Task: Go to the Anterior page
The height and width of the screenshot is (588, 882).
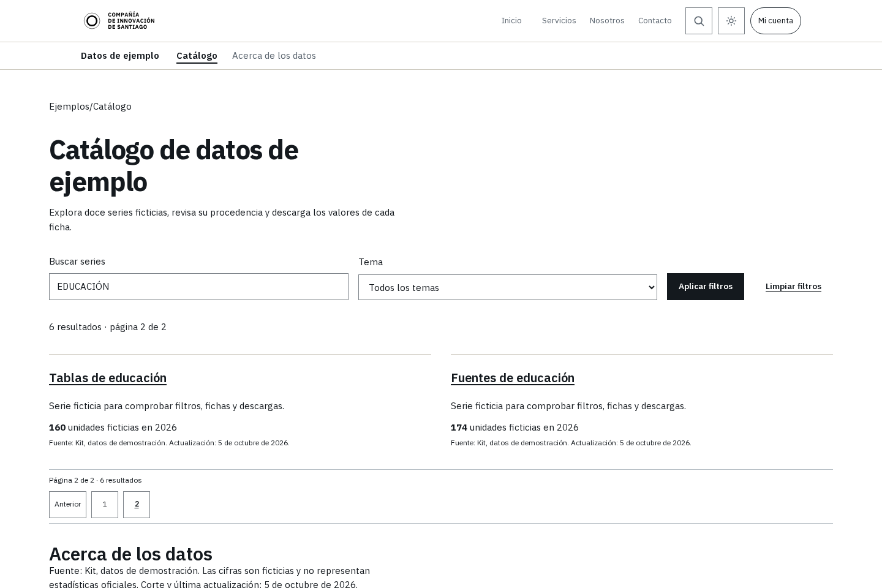Action: 67,505
